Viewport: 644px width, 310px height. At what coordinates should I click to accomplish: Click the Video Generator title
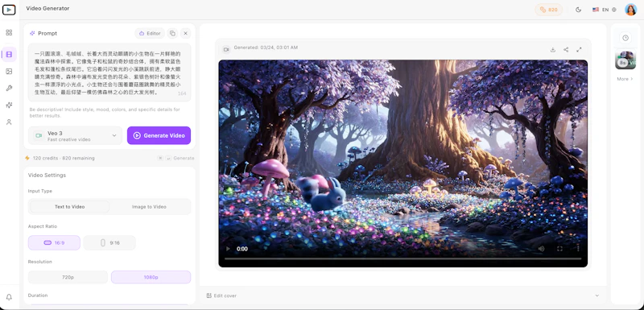coord(47,8)
